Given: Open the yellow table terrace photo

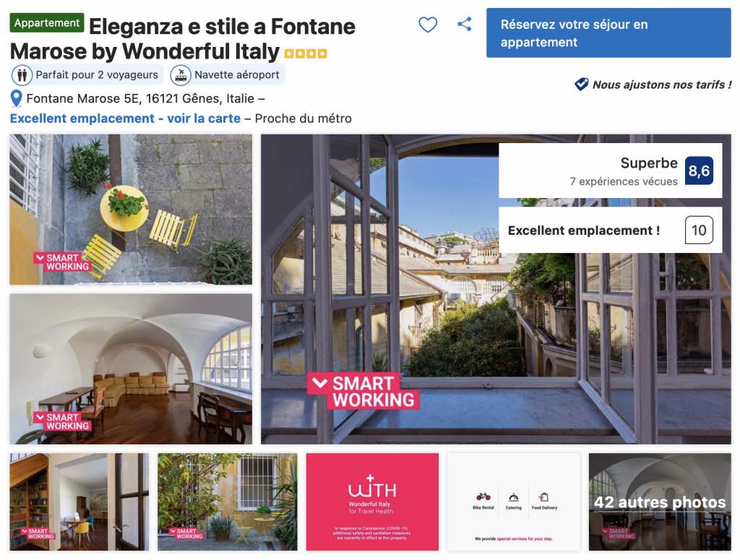Looking at the screenshot, I should click(x=131, y=210).
